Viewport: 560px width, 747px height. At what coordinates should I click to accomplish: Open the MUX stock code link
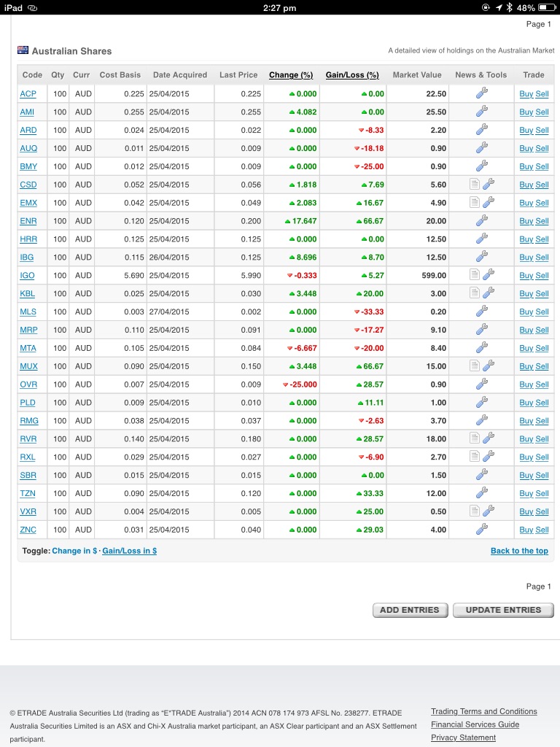click(x=28, y=366)
